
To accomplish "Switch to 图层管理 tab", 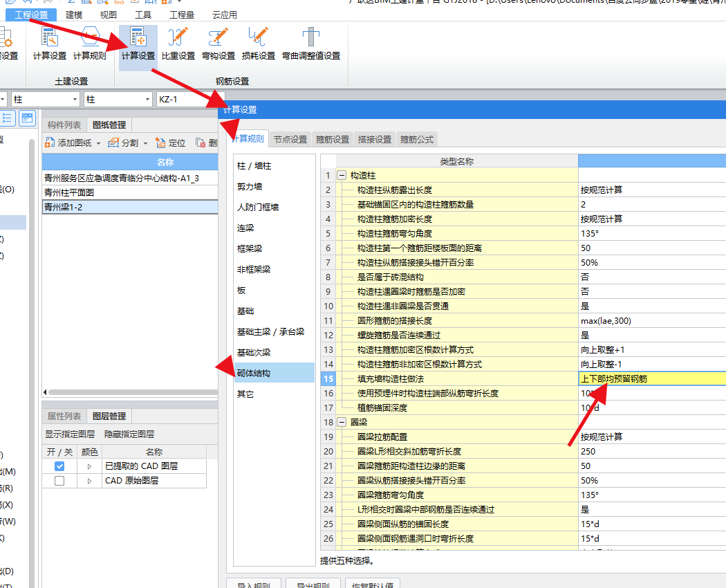I will (x=109, y=416).
